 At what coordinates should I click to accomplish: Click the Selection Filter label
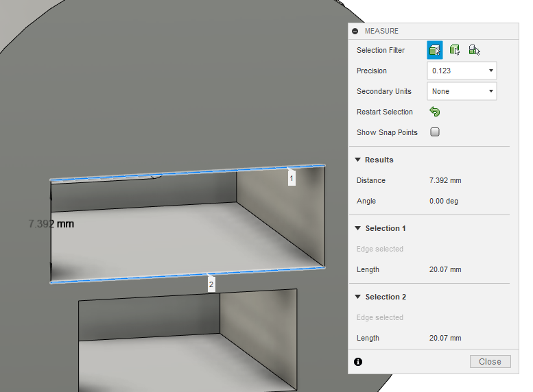pyautogui.click(x=381, y=50)
